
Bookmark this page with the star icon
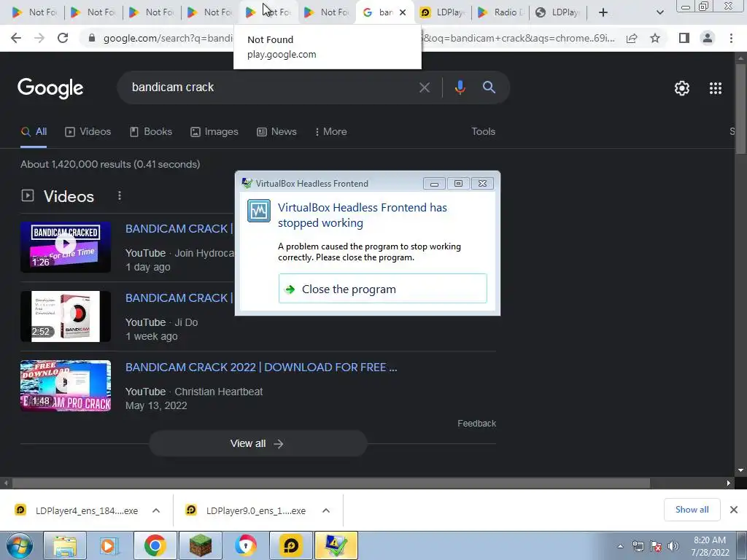tap(655, 38)
